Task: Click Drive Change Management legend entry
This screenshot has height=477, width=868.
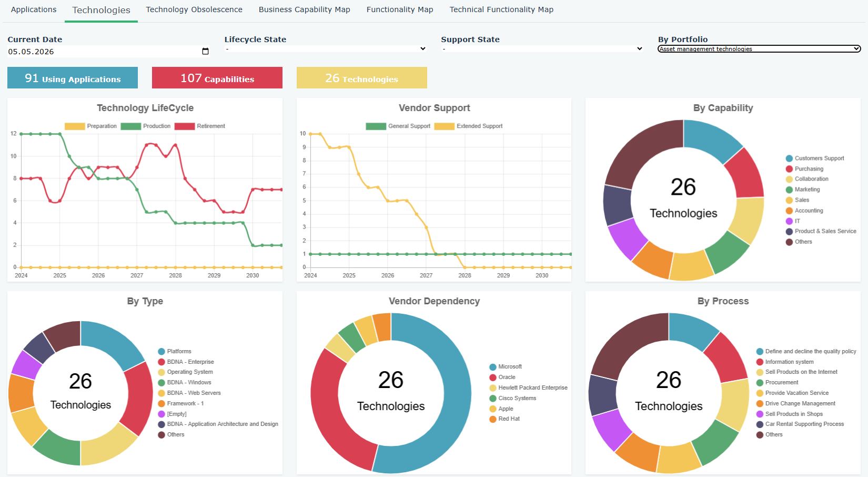Action: point(796,403)
